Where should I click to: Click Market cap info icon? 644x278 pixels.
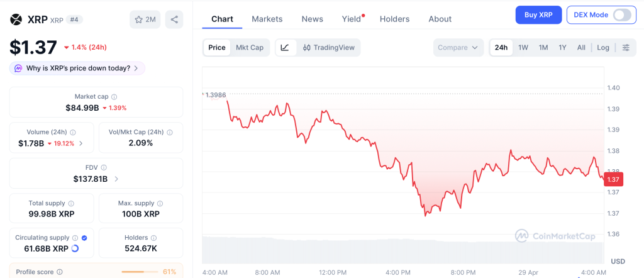(114, 97)
